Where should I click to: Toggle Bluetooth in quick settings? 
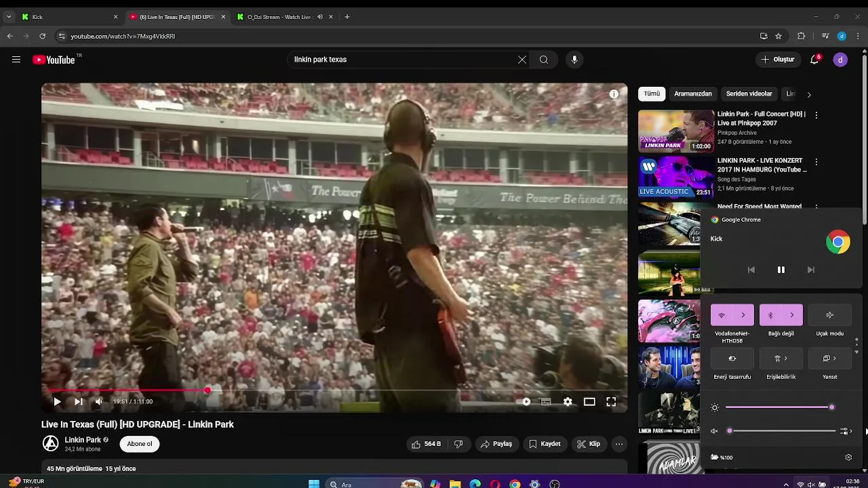[770, 315]
